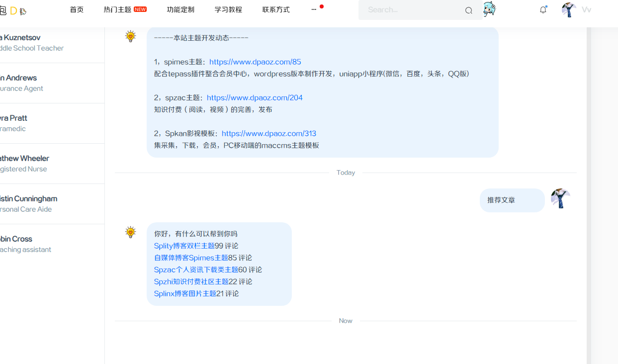Viewport: 618px width, 364px height.
Task: Click the anime mascot assistant icon in top bar
Action: click(x=489, y=9)
